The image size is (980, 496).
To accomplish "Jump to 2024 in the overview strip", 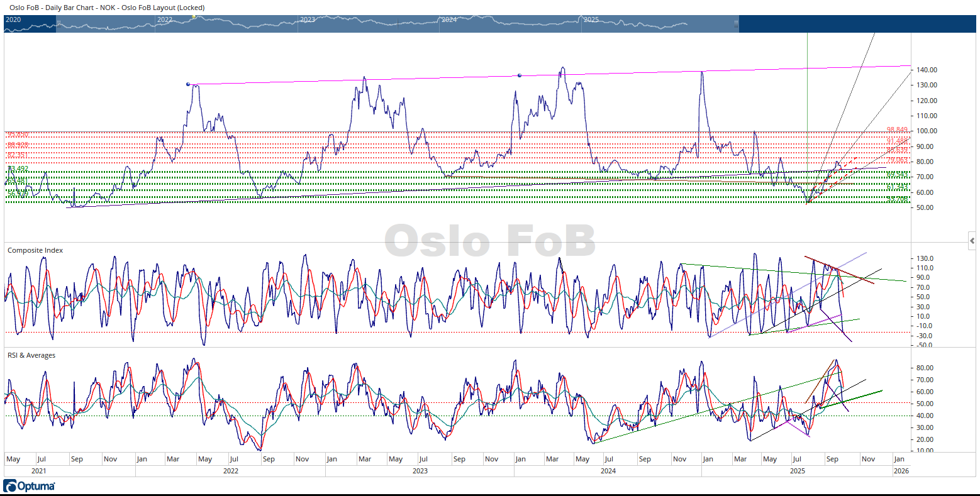I will 449,20.
